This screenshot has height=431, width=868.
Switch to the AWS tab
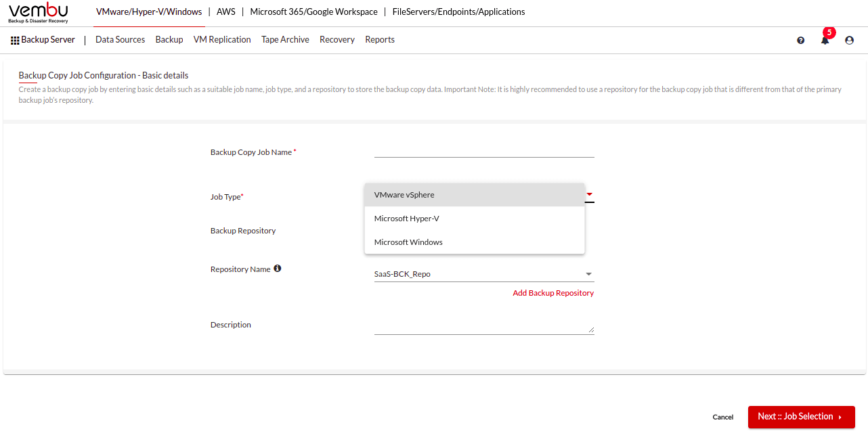tap(226, 12)
